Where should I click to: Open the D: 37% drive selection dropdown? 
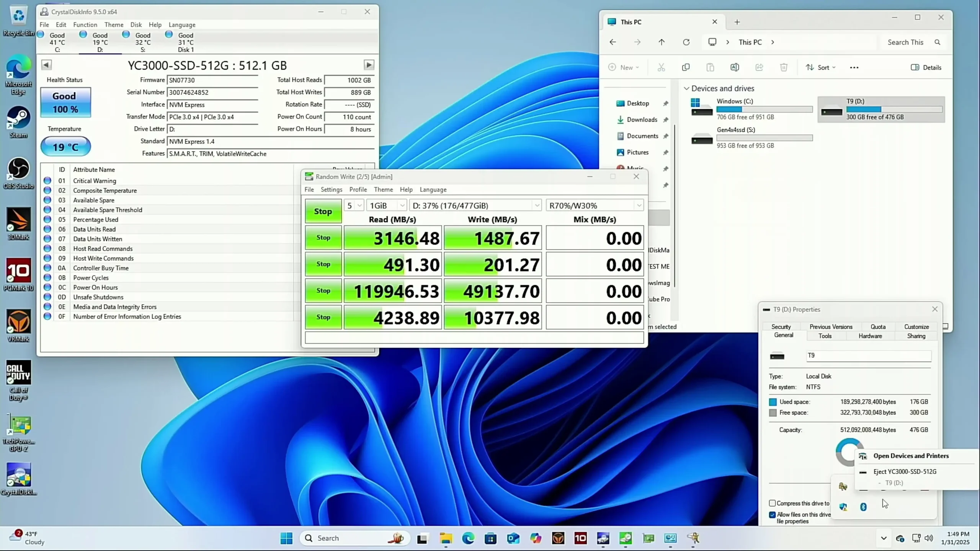(x=475, y=205)
